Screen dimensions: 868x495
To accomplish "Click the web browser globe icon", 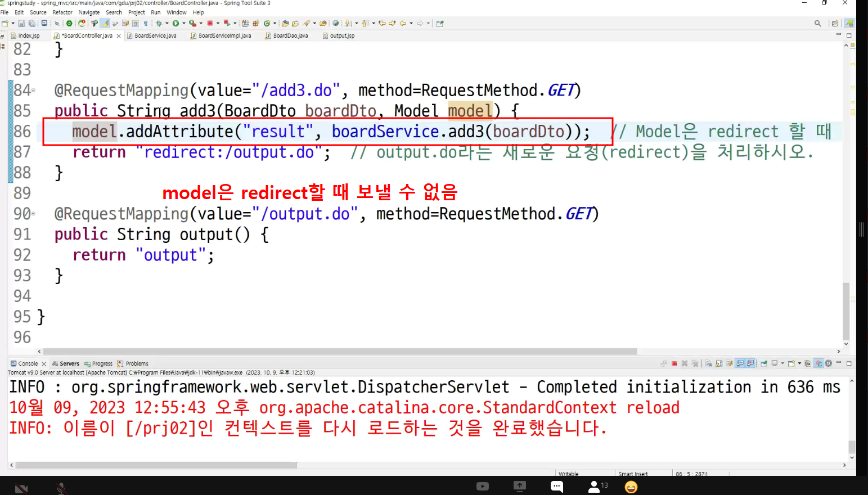I will pos(335,23).
